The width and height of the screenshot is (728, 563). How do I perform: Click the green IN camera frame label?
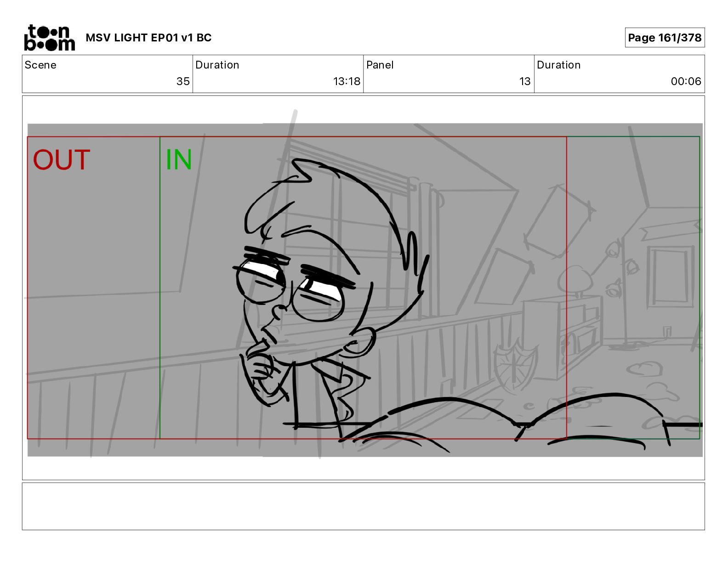coord(178,160)
